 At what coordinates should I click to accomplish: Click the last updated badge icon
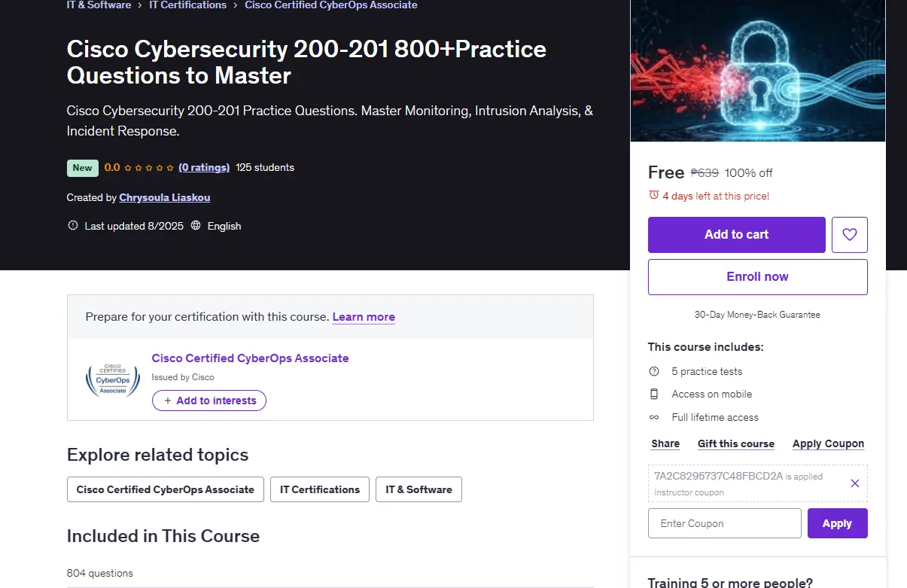[x=73, y=226]
